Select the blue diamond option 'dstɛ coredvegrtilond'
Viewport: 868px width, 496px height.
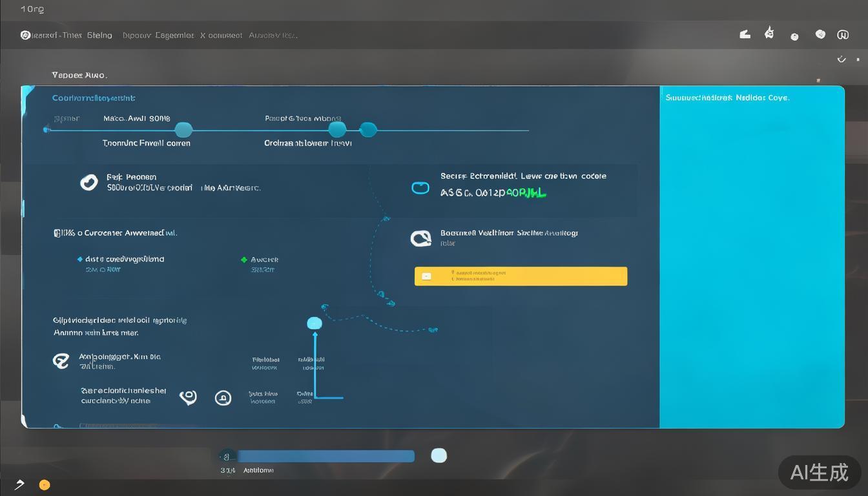click(79, 259)
